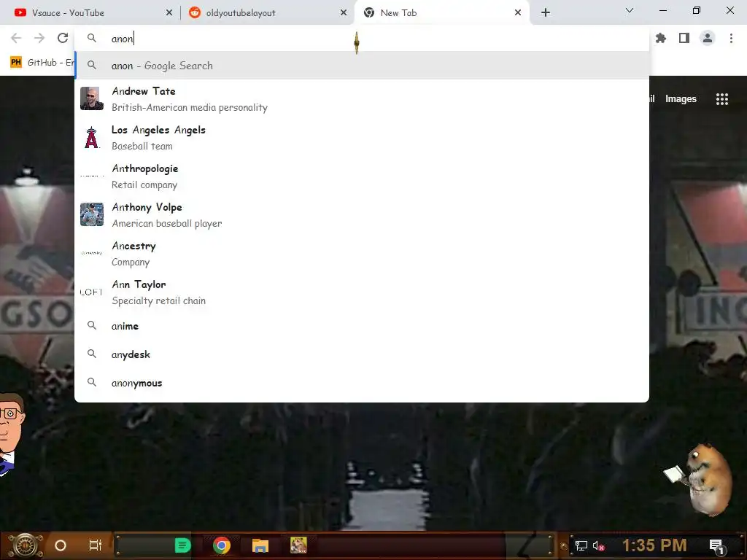
Task: Open File Explorer from the taskbar
Action: coord(260,545)
